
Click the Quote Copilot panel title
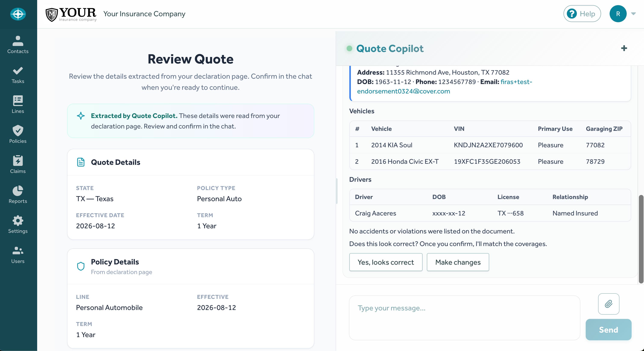click(x=390, y=48)
